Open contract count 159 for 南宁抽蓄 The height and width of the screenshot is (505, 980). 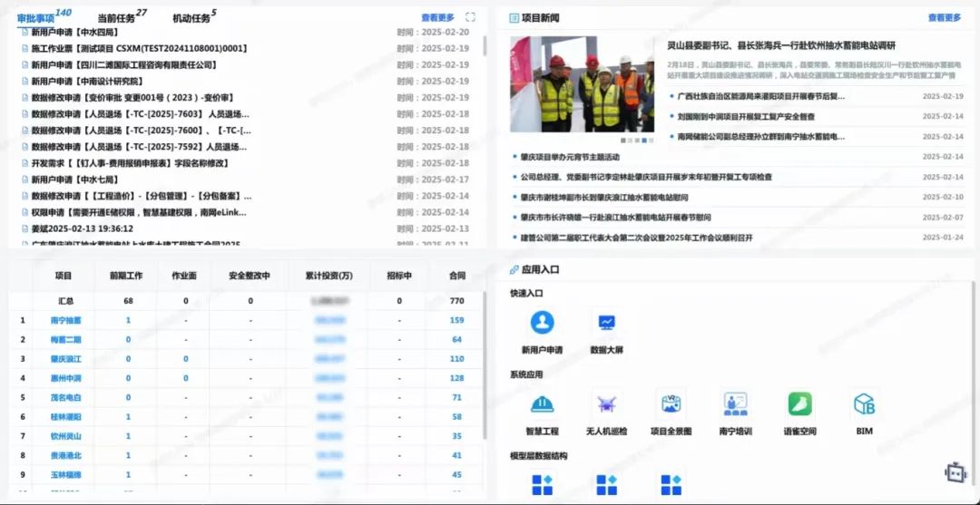click(456, 320)
